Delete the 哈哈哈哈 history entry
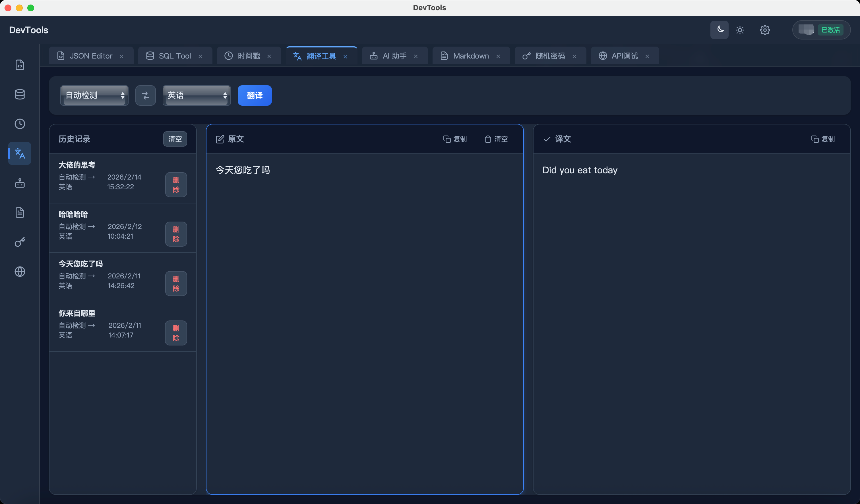860x504 pixels. coord(176,234)
